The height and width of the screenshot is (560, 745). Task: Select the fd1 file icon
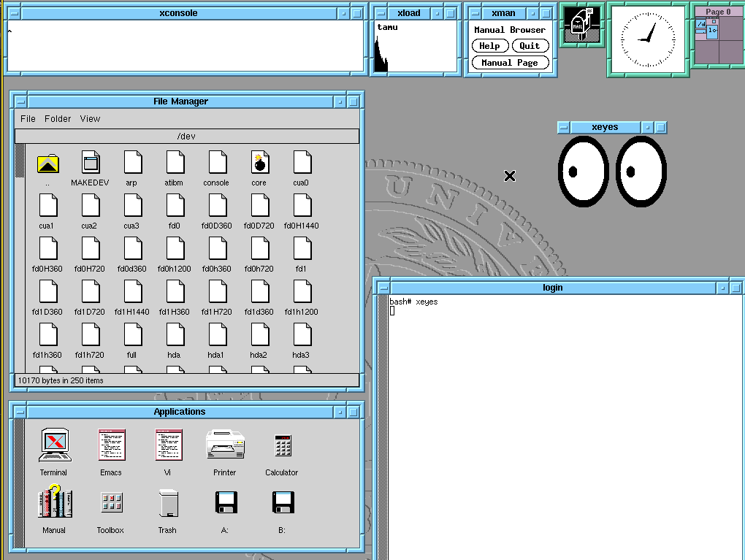coord(302,248)
